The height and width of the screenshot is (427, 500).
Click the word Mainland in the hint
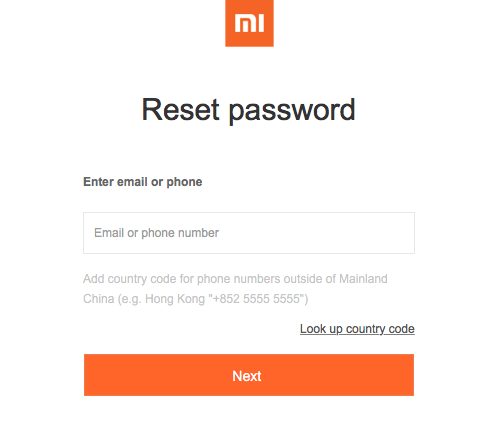363,279
